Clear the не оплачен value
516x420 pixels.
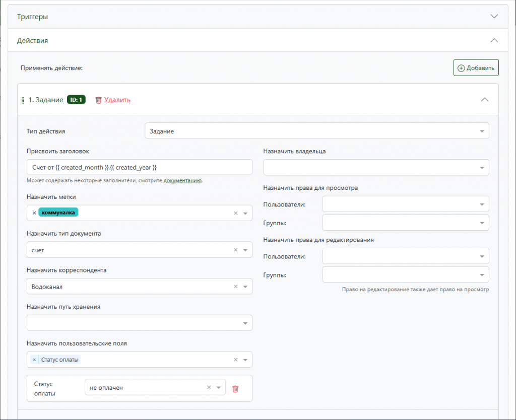tap(209, 388)
